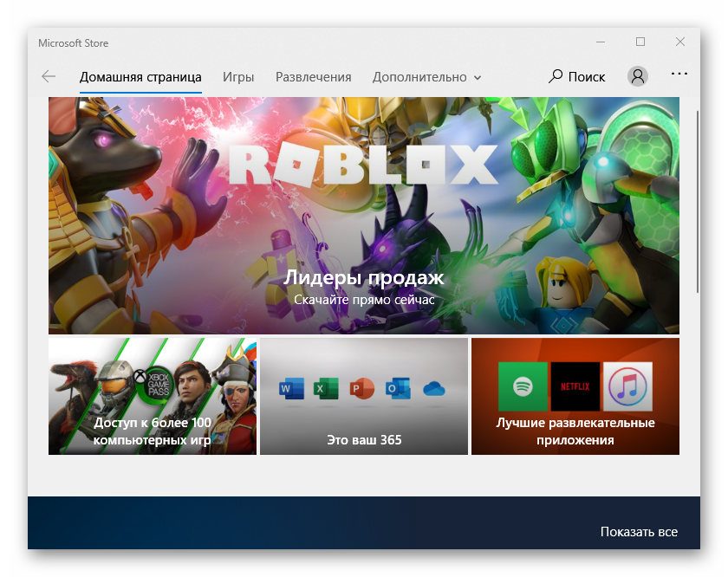Click the OneDrive cloud icon
Image resolution: width=728 pixels, height=577 pixels.
(434, 390)
